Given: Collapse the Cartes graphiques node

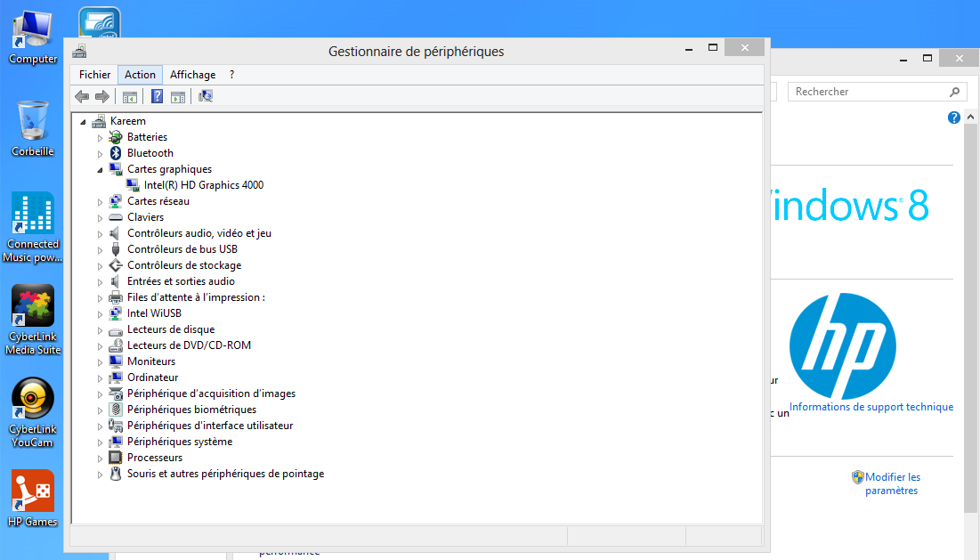Looking at the screenshot, I should click(100, 170).
